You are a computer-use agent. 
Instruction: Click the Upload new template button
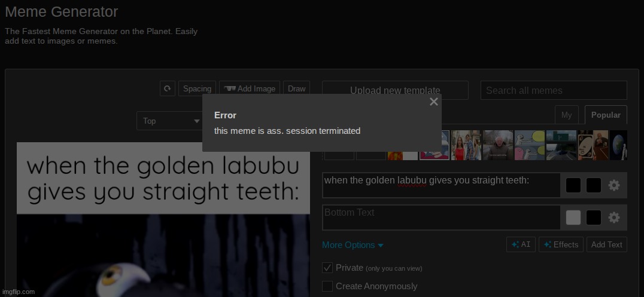click(395, 90)
